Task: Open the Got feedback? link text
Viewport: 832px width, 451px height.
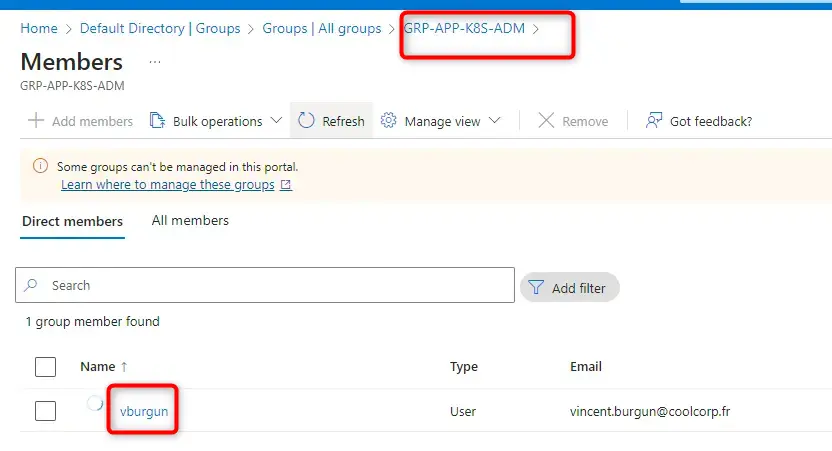Action: (711, 122)
